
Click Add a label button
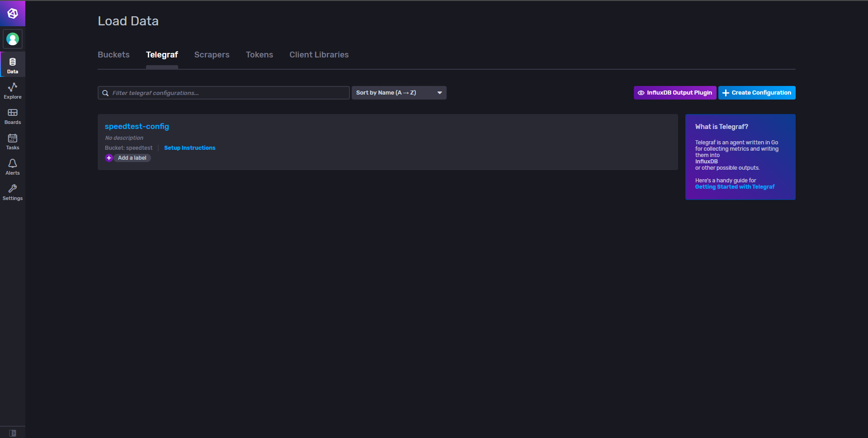click(x=132, y=158)
